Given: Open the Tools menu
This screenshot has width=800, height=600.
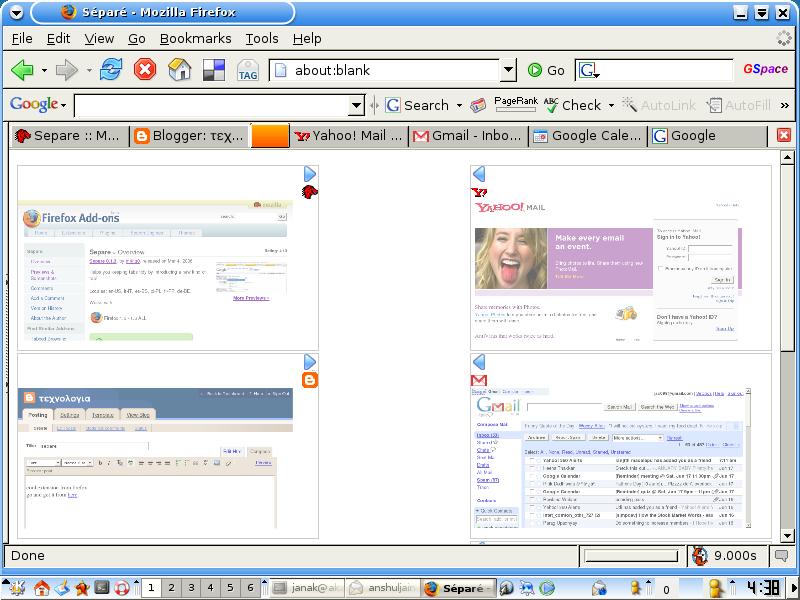Looking at the screenshot, I should coord(262,39).
